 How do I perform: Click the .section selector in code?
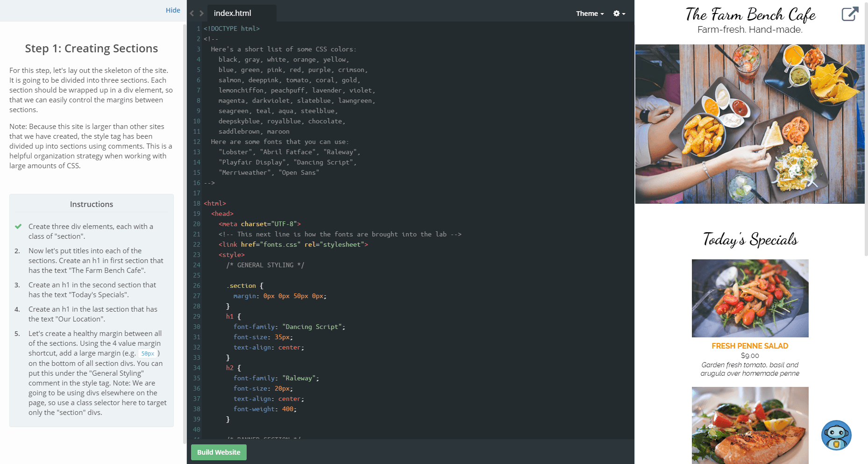(x=242, y=286)
